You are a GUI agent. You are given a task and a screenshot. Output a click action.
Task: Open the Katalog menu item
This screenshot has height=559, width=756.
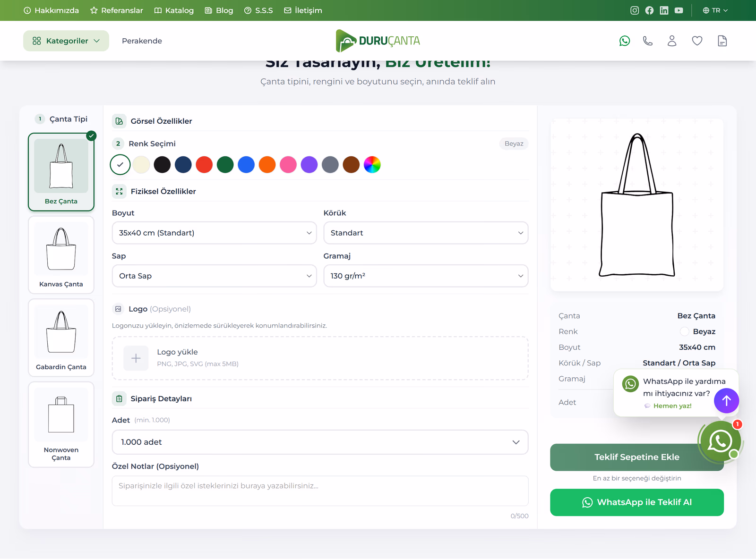pos(174,10)
